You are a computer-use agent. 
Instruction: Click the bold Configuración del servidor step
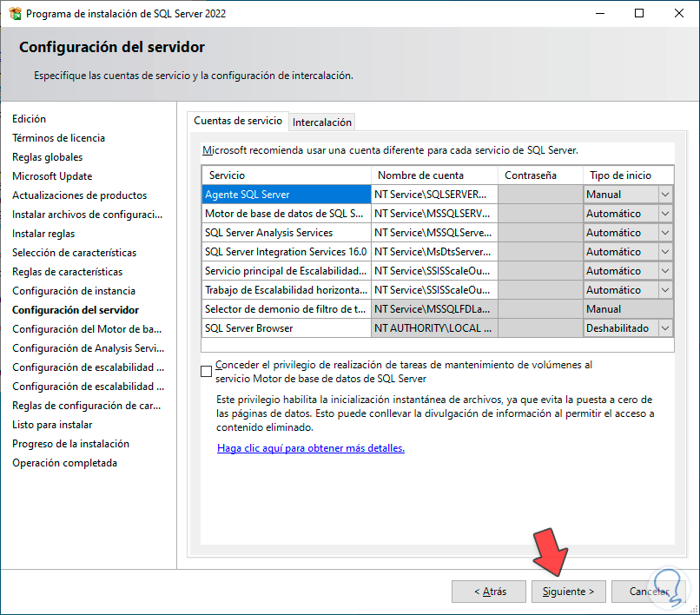pyautogui.click(x=76, y=310)
